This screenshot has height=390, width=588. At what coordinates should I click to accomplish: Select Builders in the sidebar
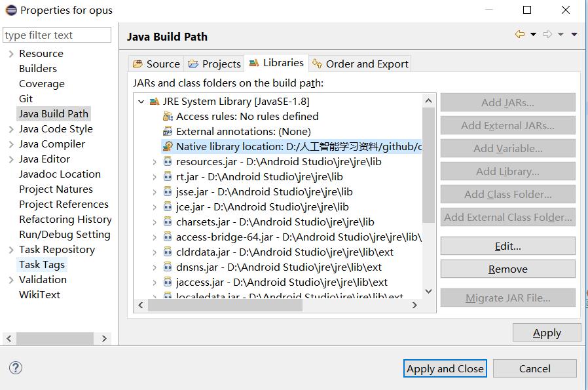pyautogui.click(x=38, y=69)
